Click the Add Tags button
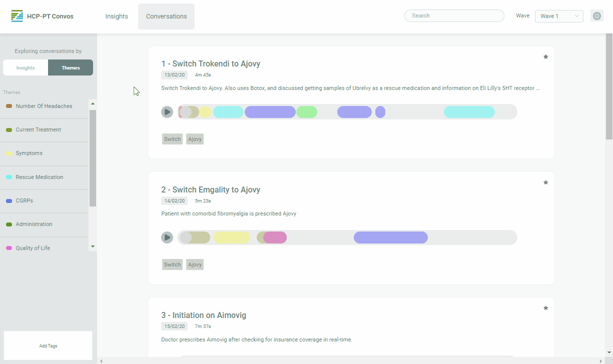The width and height of the screenshot is (613, 364). (48, 345)
